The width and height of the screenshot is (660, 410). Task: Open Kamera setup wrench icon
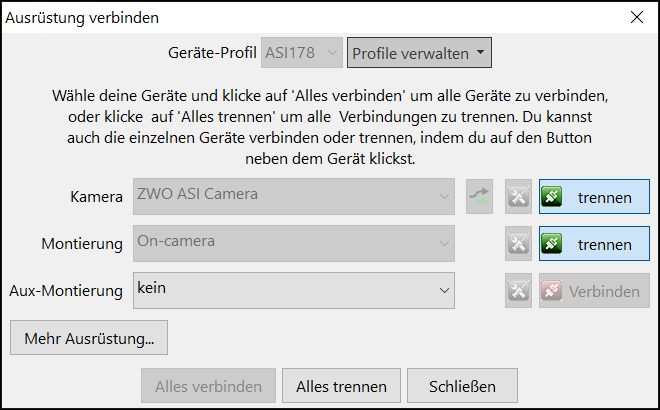(518, 197)
